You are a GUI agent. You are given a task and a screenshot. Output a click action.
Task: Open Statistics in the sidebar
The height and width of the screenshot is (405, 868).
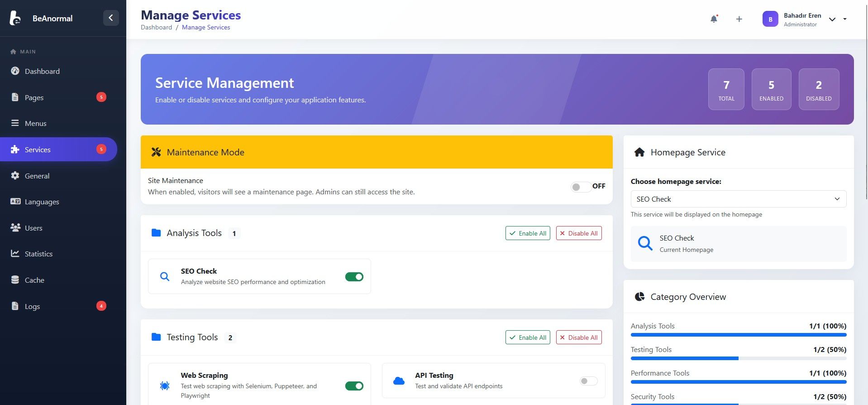(x=59, y=254)
